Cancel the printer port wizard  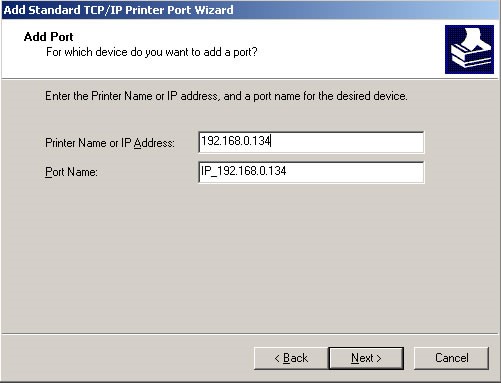451,358
